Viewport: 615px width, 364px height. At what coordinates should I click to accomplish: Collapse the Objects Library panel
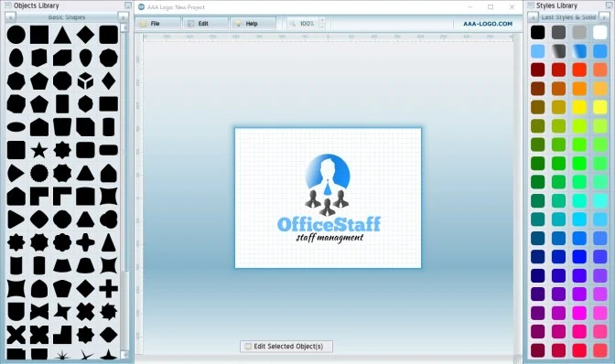pos(128,5)
